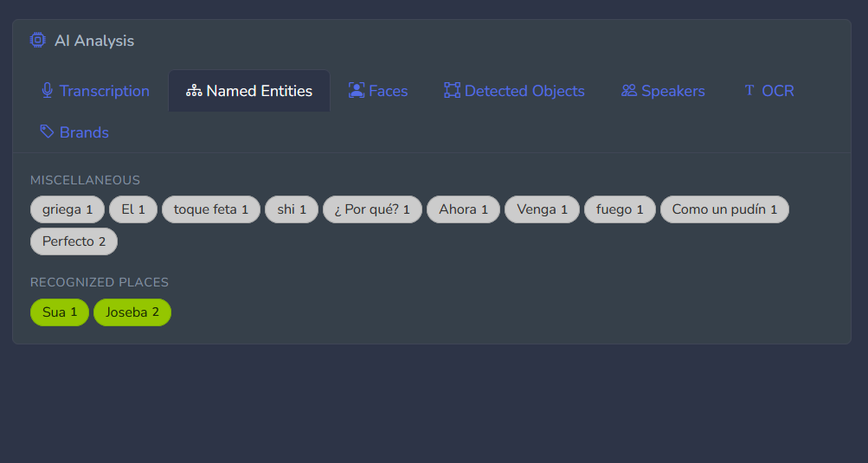Select the 'toque feta 1' entity chip
The width and height of the screenshot is (868, 463).
pos(210,209)
